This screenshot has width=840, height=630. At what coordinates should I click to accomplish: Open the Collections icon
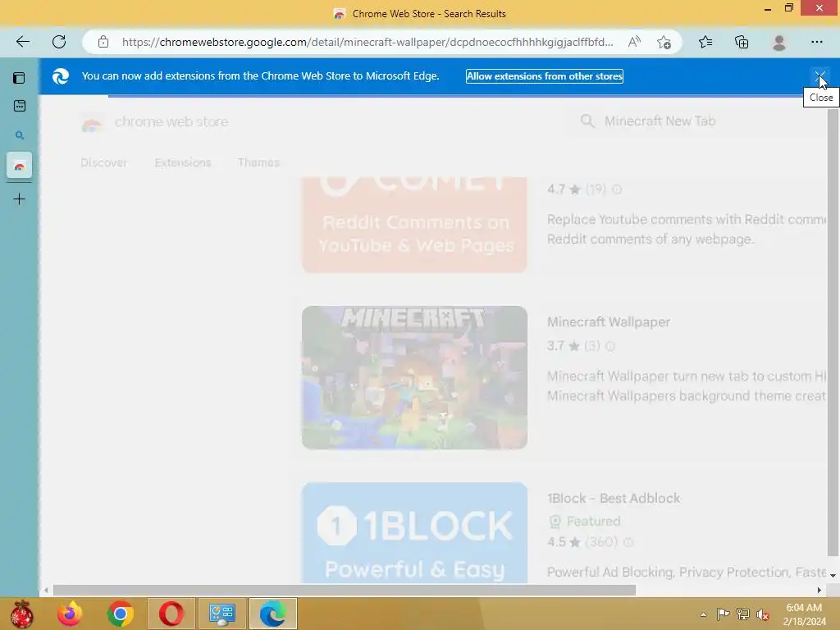pos(742,42)
